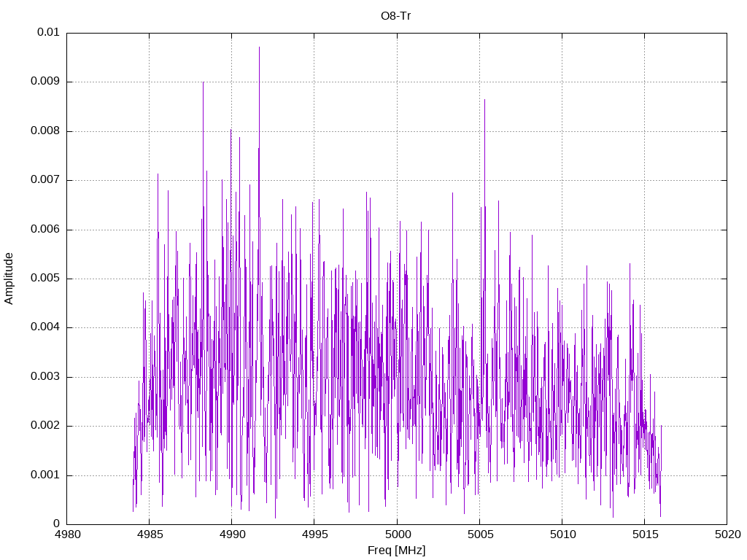747x560 pixels.
Task: Click the 5005 x-axis tick label
Action: point(480,534)
